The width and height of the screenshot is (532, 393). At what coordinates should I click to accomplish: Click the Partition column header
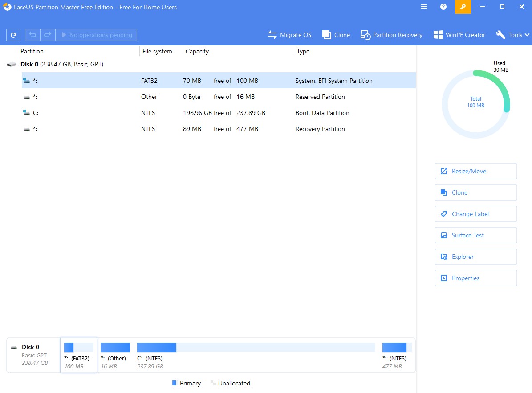point(32,51)
